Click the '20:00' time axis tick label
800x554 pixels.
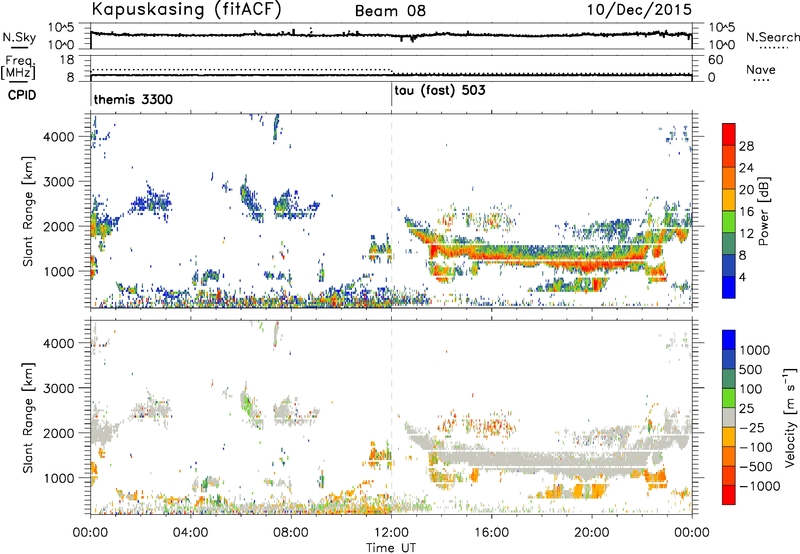pos(591,533)
